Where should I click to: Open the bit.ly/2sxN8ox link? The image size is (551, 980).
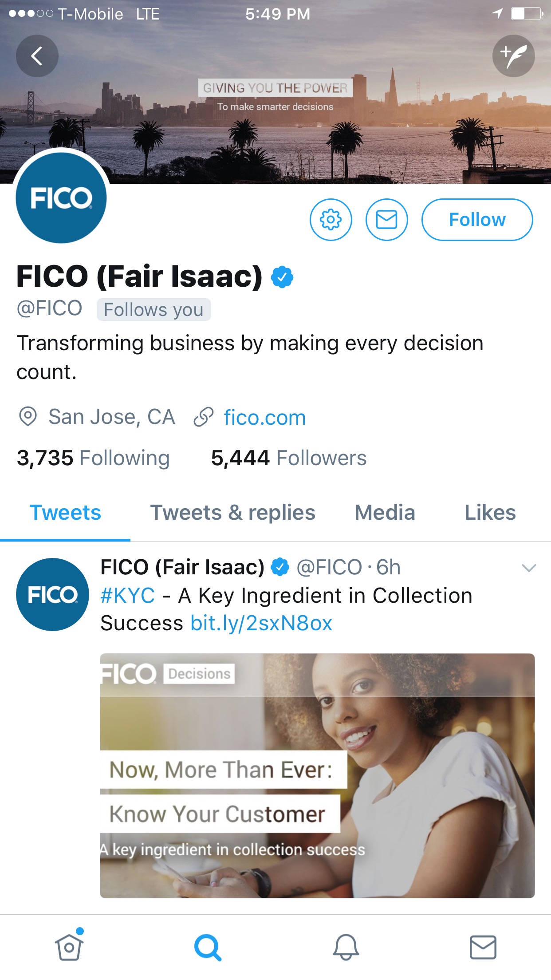click(261, 623)
